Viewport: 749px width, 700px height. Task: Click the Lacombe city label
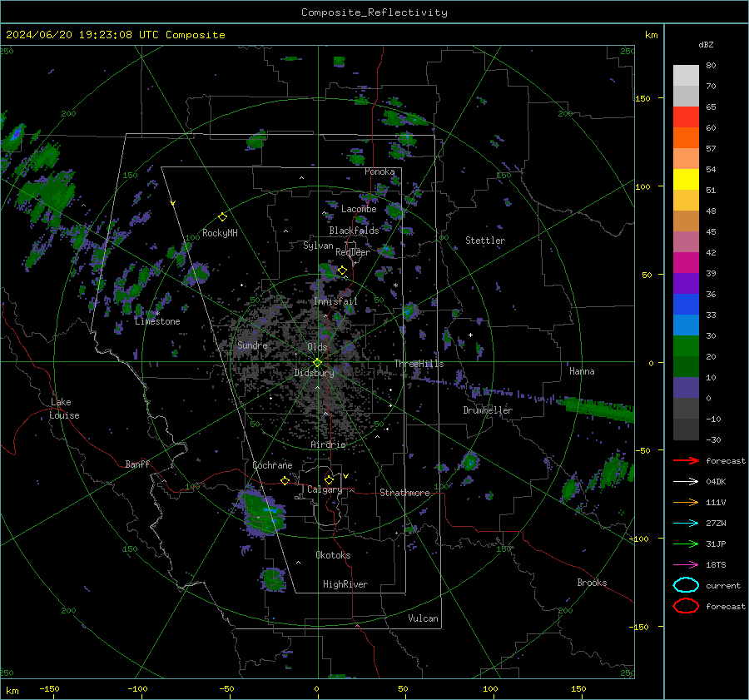tap(359, 209)
